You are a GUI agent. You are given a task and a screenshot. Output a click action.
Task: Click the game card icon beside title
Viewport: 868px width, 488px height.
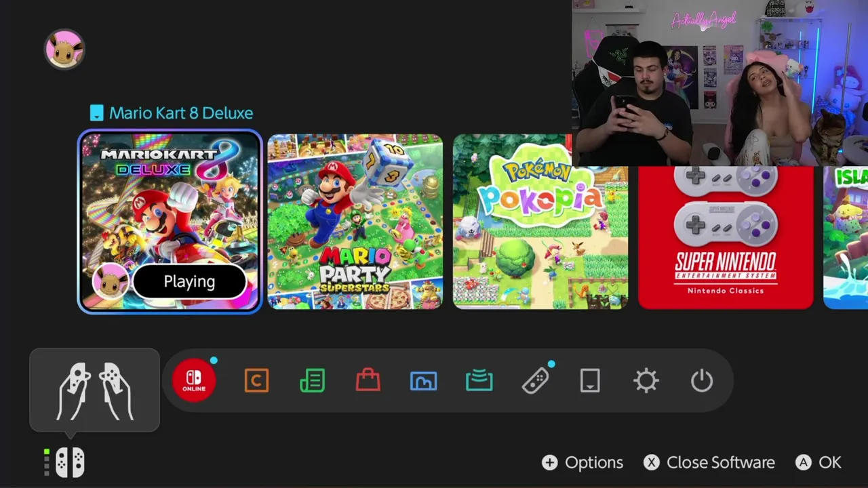point(97,113)
